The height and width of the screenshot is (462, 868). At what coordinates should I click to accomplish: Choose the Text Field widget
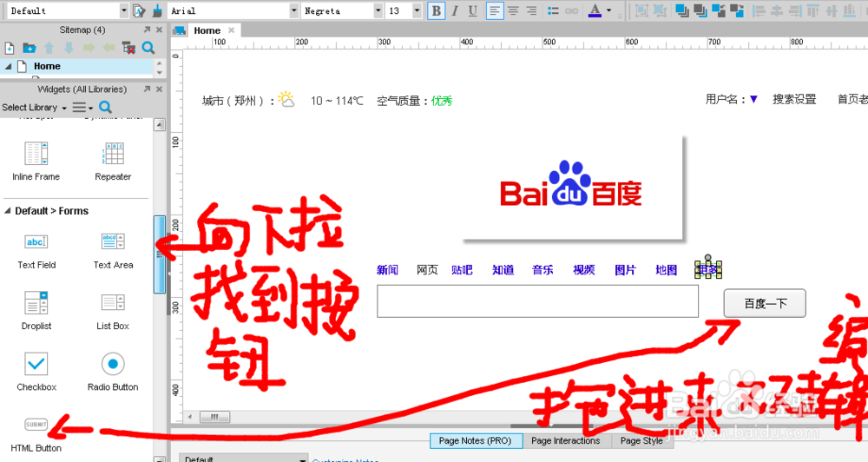(x=36, y=251)
